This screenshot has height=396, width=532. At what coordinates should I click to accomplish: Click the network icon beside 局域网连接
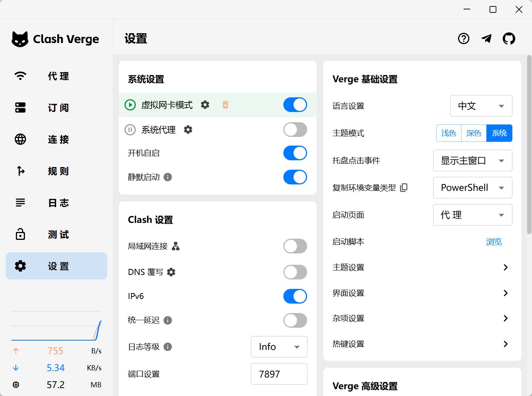click(176, 246)
